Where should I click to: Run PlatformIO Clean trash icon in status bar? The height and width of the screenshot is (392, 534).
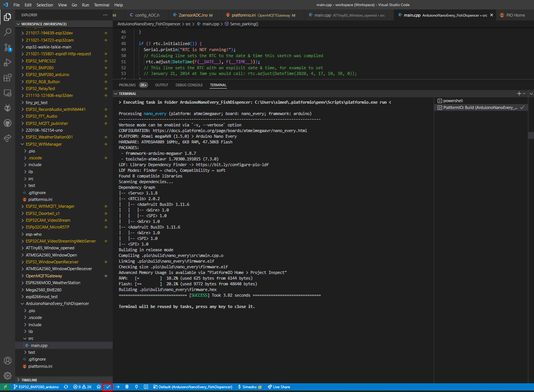(x=127, y=387)
